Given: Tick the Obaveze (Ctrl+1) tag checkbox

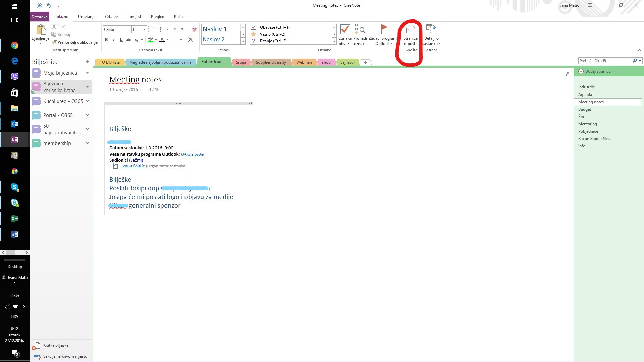Looking at the screenshot, I should coord(254,27).
